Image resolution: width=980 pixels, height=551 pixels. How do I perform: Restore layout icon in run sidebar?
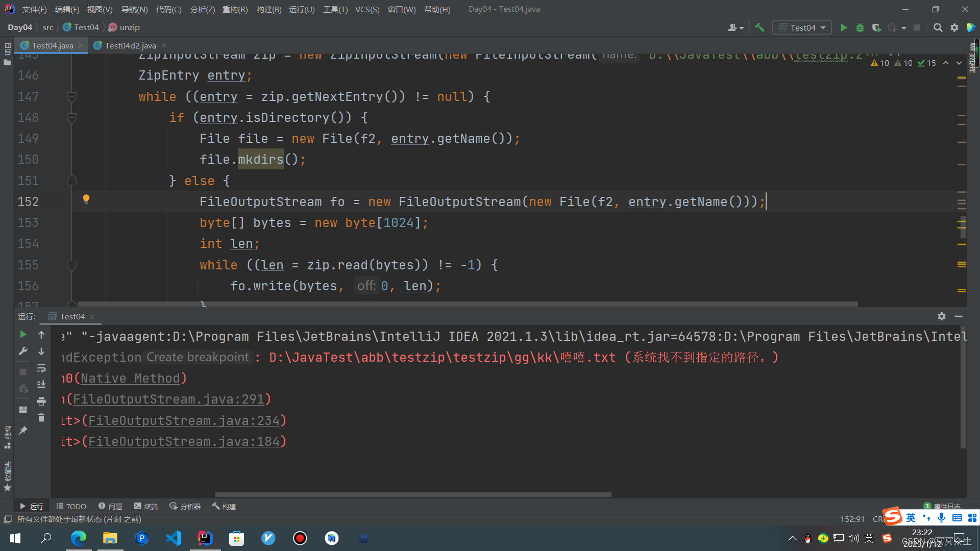[x=23, y=410]
